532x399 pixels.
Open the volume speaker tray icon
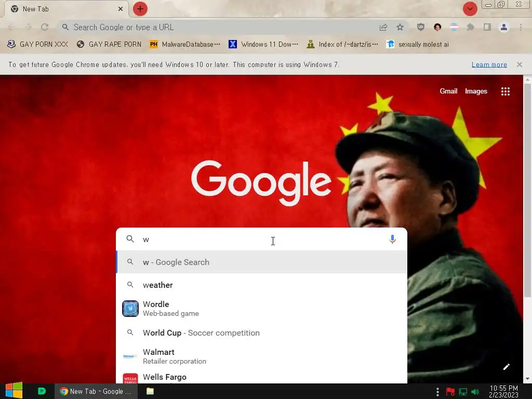click(x=475, y=392)
